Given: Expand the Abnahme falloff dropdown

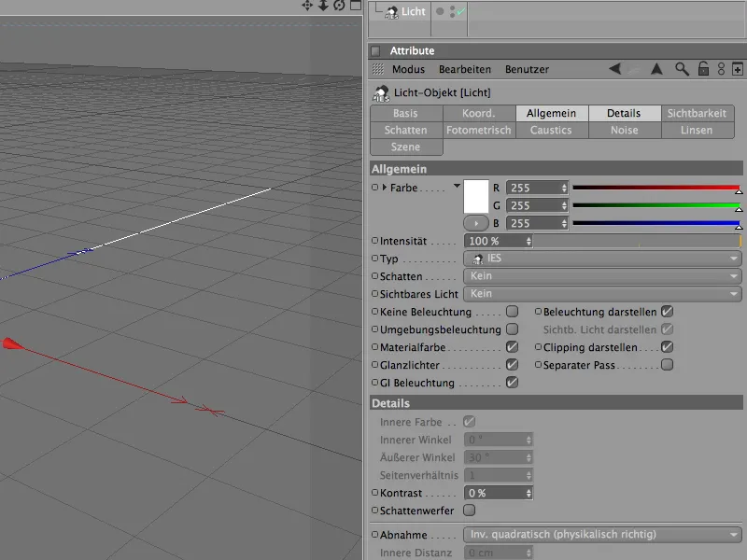Looking at the screenshot, I should click(602, 535).
